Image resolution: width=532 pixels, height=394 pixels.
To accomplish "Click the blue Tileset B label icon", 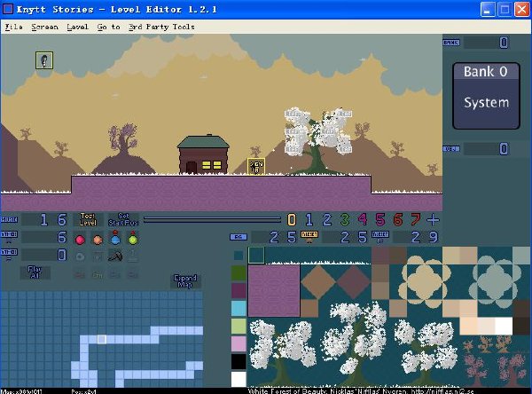I will (380, 236).
